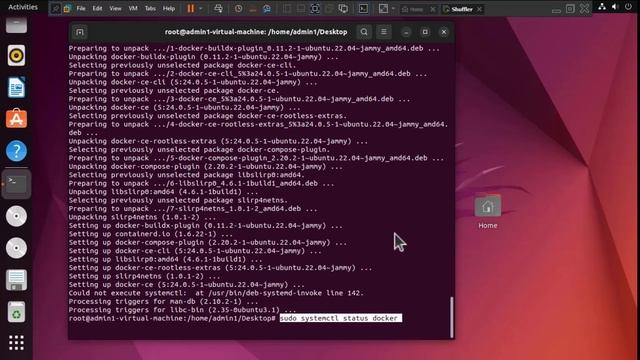Click the stretch guest display icon
The width and height of the screenshot is (640, 360).
click(383, 9)
